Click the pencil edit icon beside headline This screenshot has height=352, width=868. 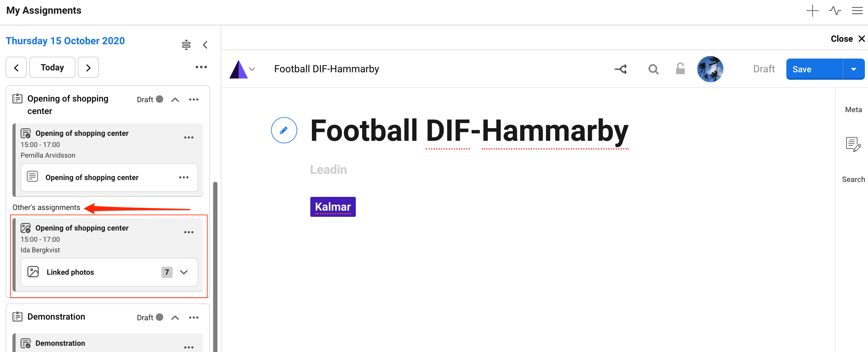284,130
